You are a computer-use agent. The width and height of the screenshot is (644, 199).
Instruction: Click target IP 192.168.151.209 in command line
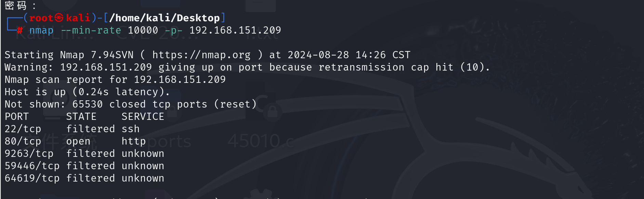[x=235, y=30]
